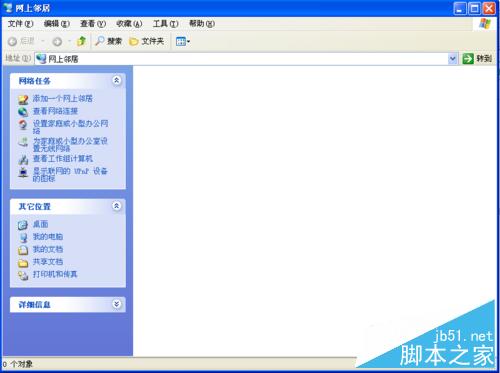Open the 查看(V) menu
This screenshot has height=373, width=500.
[93, 24]
